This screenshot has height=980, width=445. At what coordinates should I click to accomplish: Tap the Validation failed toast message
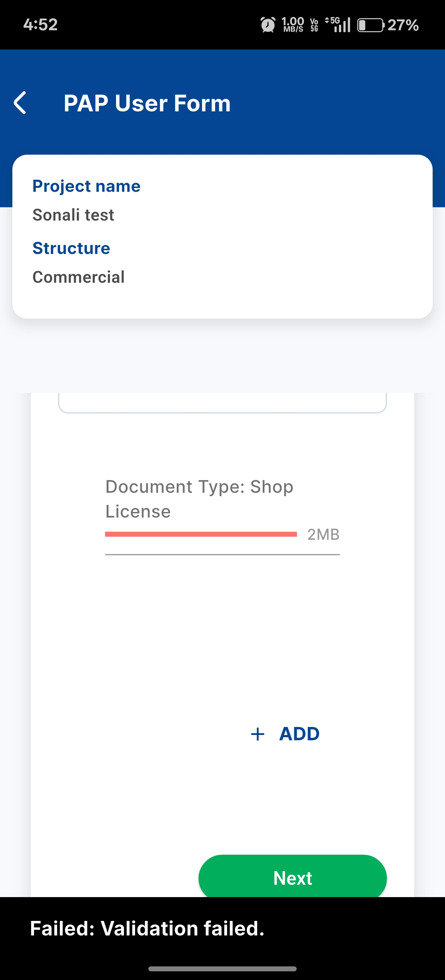(x=147, y=928)
